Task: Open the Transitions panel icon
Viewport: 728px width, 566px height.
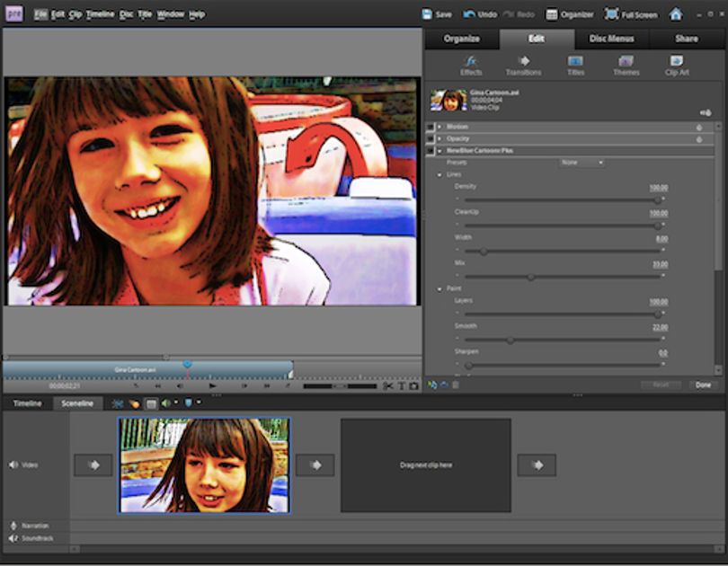Action: [x=523, y=66]
